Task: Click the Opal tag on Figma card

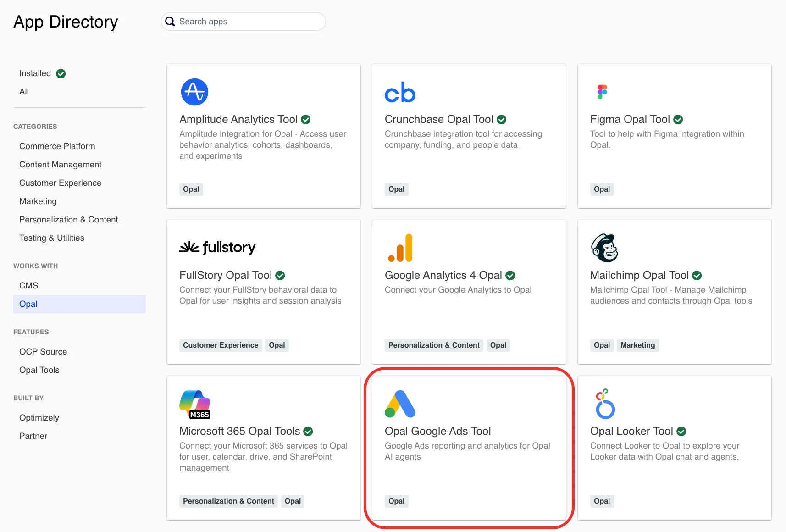Action: [602, 189]
